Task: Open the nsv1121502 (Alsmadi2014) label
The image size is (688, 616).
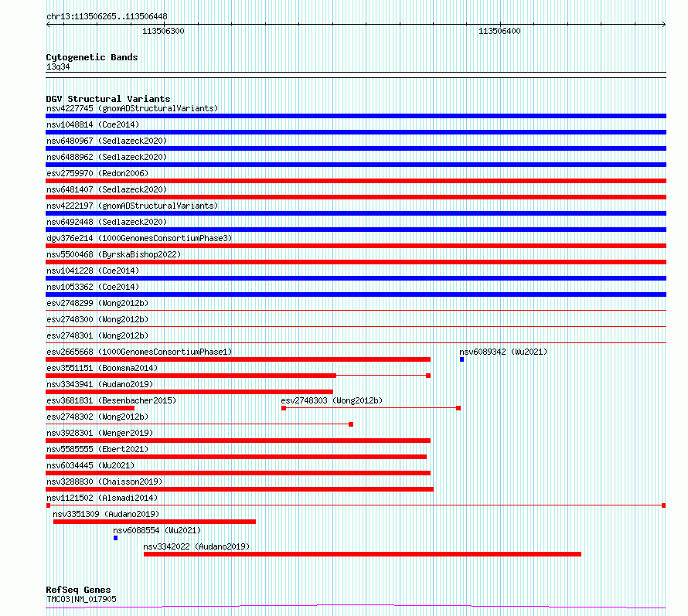Action: tap(102, 498)
